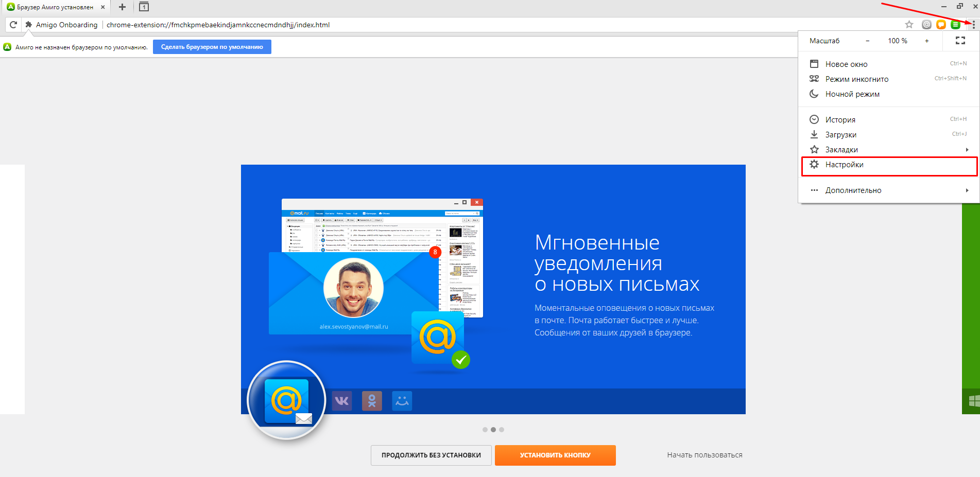This screenshot has width=980, height=477.
Task: Open 'Настройки' from the menu
Action: 889,165
